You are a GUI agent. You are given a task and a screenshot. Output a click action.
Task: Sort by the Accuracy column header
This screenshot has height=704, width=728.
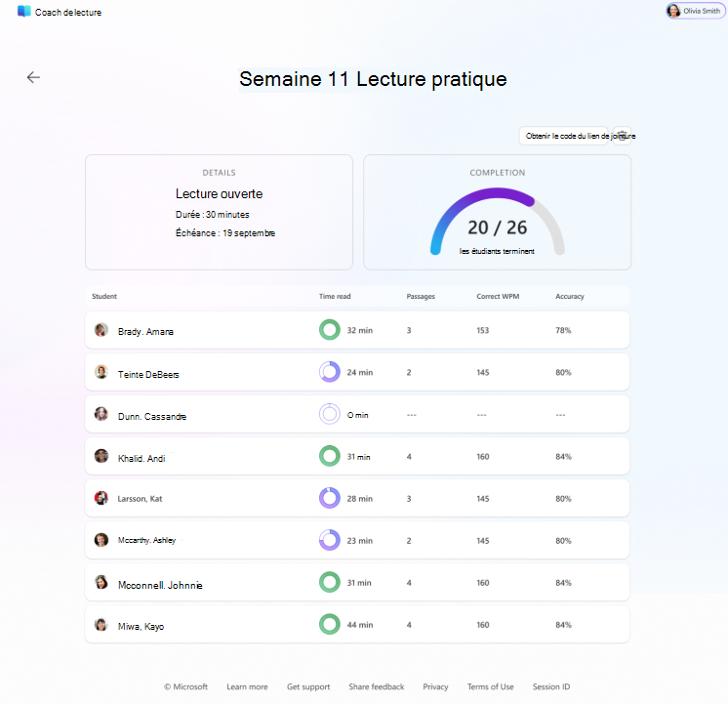[570, 296]
